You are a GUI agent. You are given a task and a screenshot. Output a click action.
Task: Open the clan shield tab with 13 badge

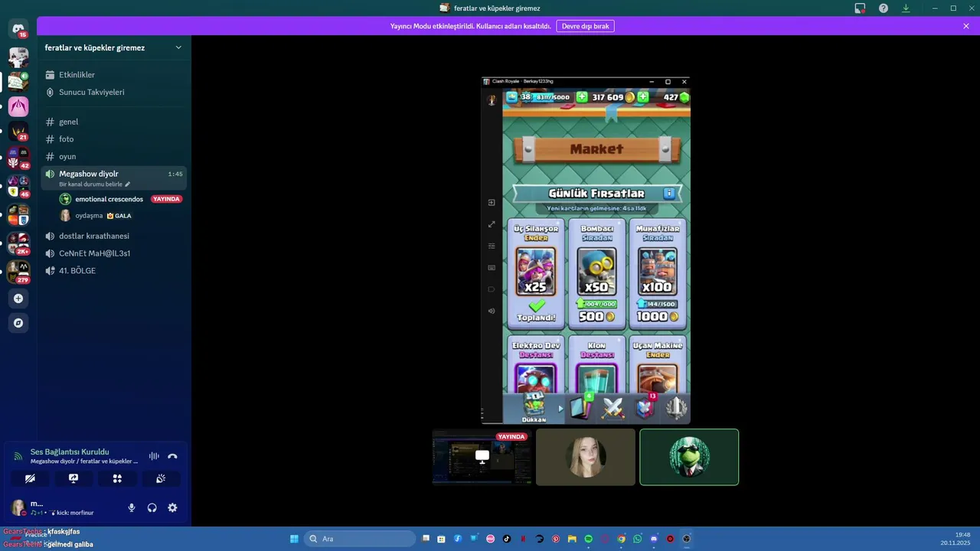[x=645, y=408]
